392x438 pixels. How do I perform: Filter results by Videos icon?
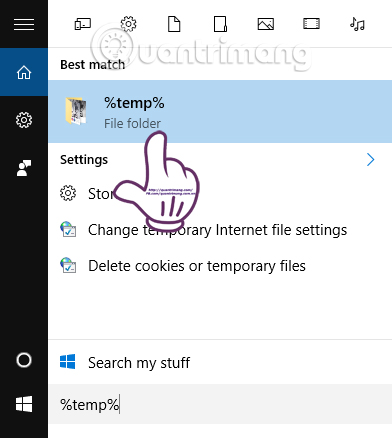pos(311,24)
